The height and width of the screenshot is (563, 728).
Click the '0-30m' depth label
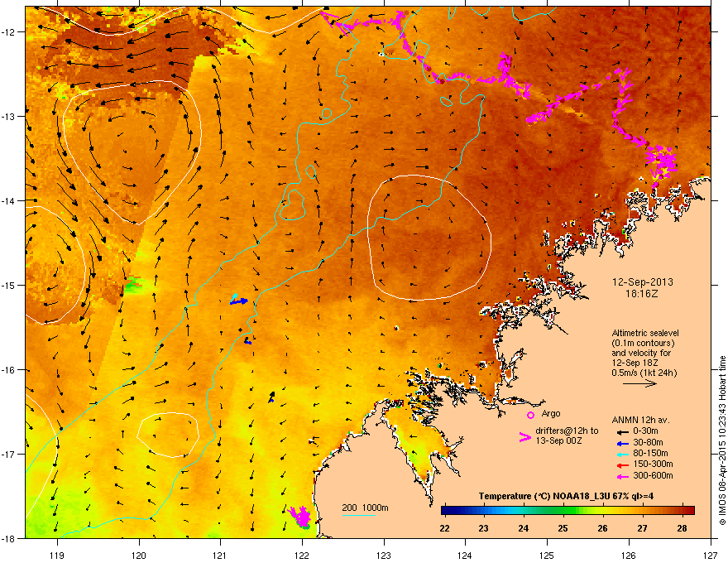point(646,431)
